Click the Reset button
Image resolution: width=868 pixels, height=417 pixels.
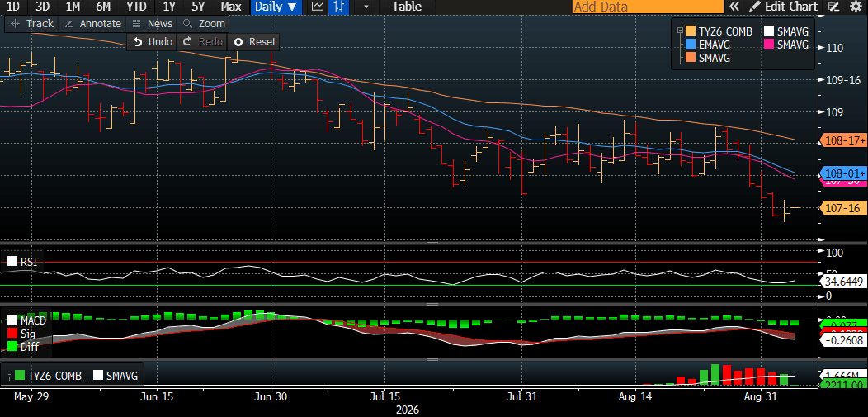click(x=255, y=41)
